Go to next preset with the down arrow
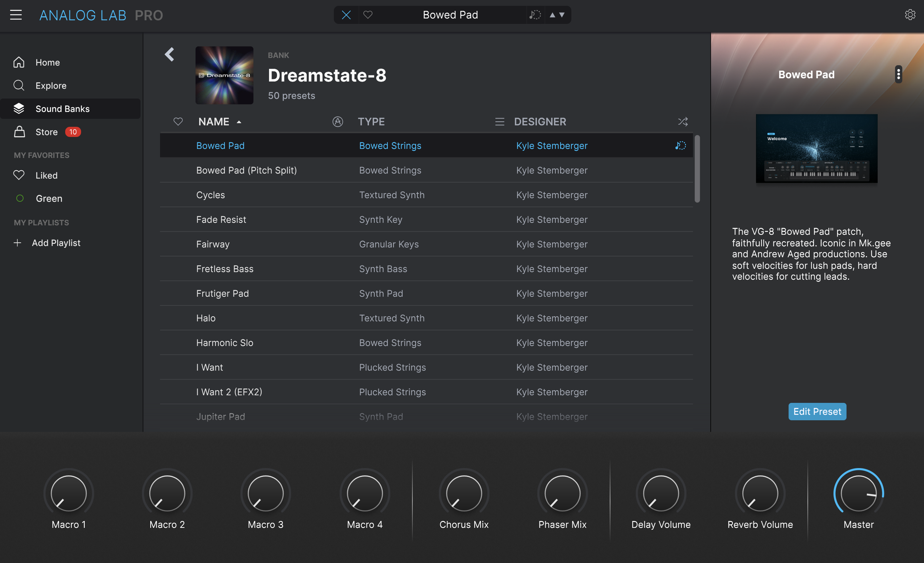This screenshot has height=563, width=924. tap(562, 15)
